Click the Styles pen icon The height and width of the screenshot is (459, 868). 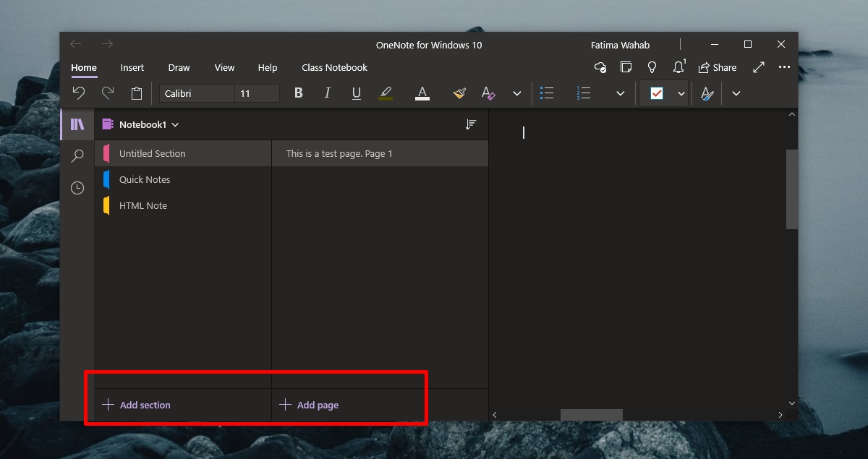(x=707, y=93)
